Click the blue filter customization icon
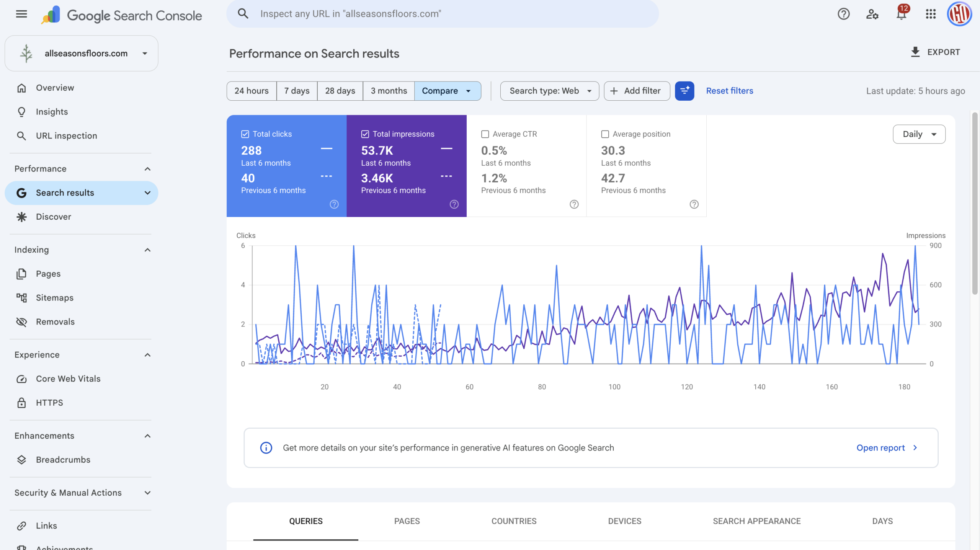 click(x=684, y=91)
